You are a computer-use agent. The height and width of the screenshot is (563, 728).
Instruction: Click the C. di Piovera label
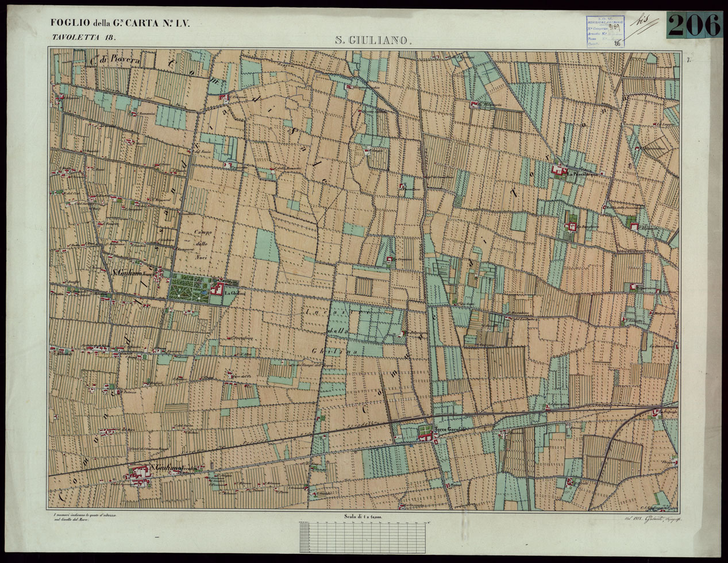point(119,59)
